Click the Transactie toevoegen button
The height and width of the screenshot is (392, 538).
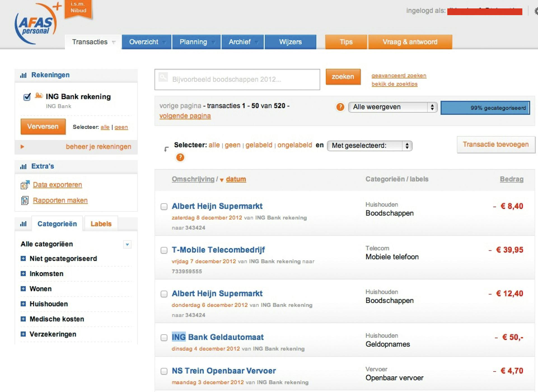click(495, 144)
